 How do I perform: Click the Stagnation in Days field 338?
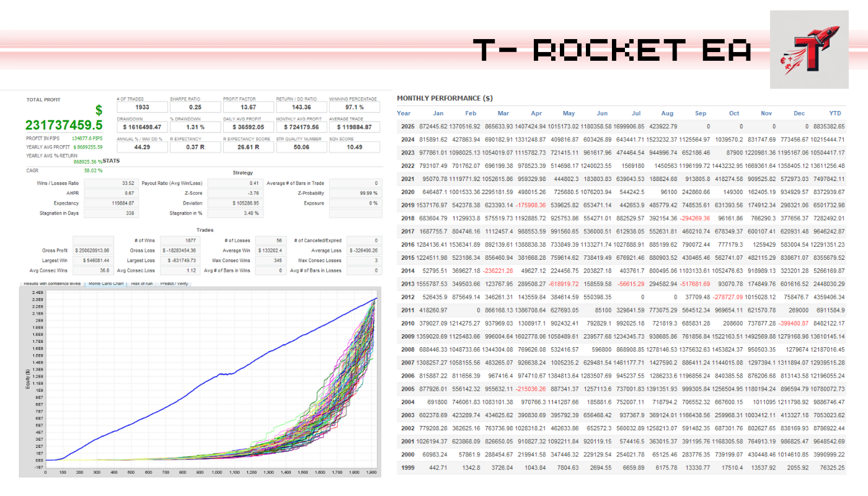coord(110,213)
